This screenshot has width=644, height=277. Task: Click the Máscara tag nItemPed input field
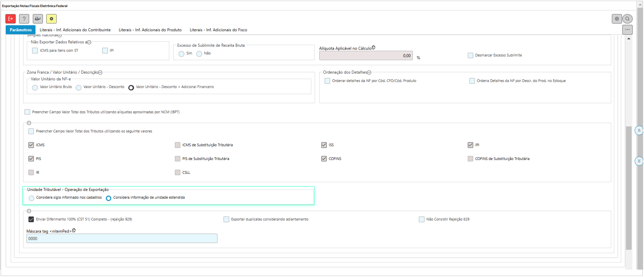tap(122, 238)
